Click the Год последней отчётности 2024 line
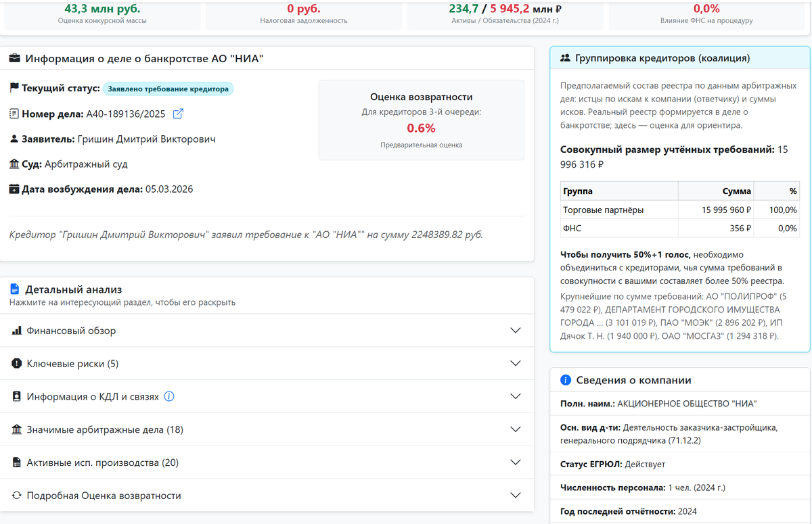The height and width of the screenshot is (524, 812). pos(628,511)
